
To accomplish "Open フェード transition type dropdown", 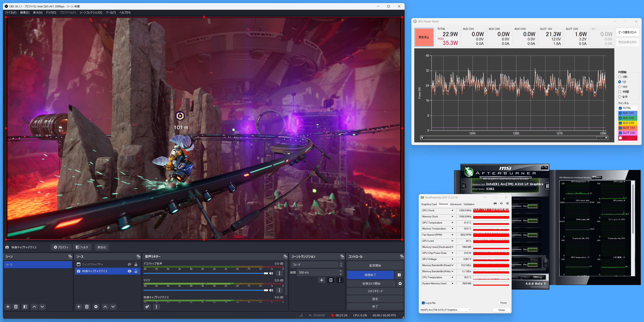I will point(316,265).
